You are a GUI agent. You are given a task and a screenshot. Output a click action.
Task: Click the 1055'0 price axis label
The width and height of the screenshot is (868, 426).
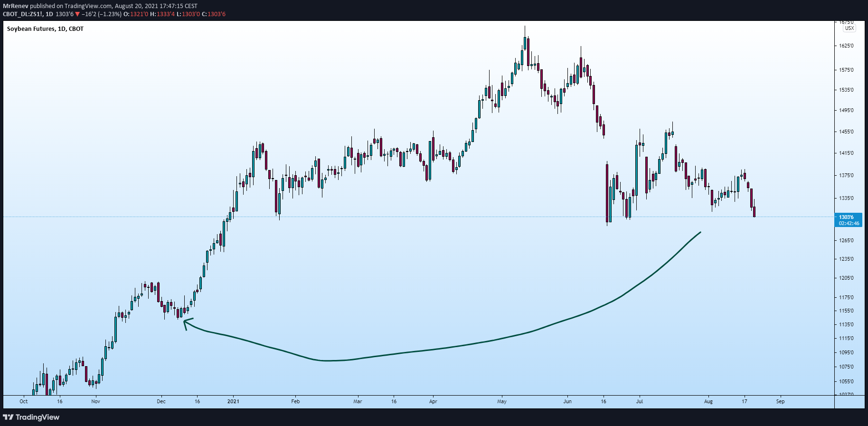[846, 382]
